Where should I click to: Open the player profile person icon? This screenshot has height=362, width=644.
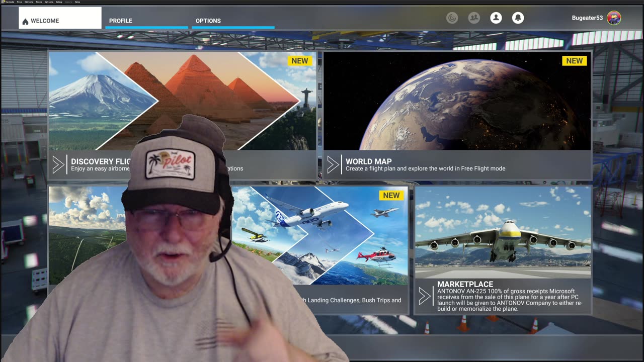pos(496,18)
